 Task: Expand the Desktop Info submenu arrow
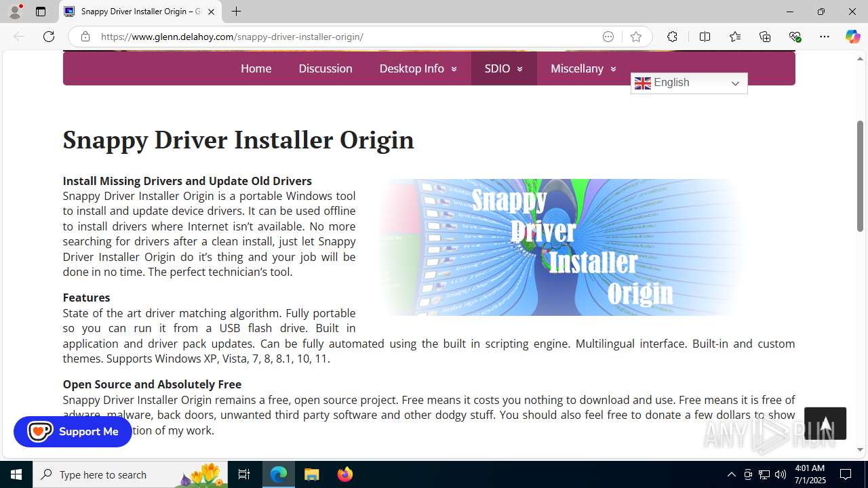click(x=454, y=69)
